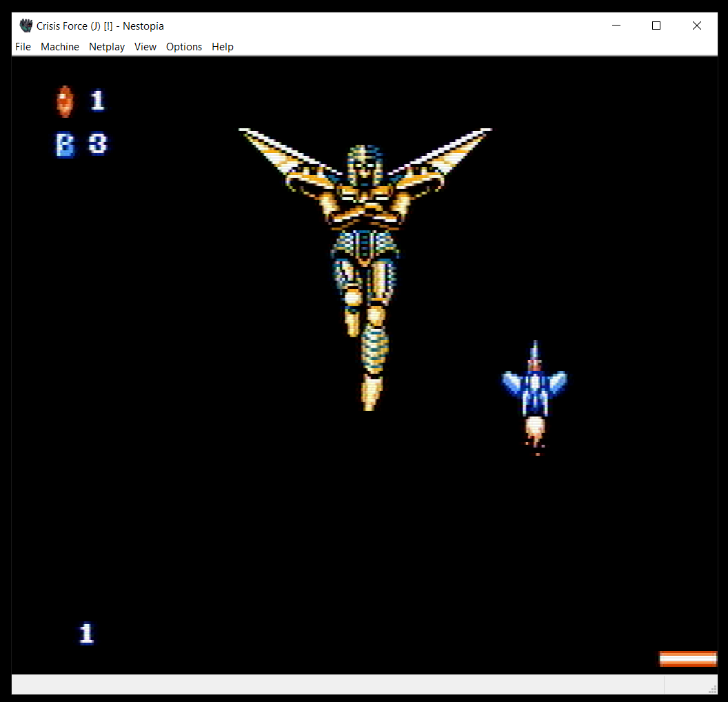Click the Nestopia app icon in title bar
This screenshot has height=702, width=728.
pyautogui.click(x=26, y=26)
